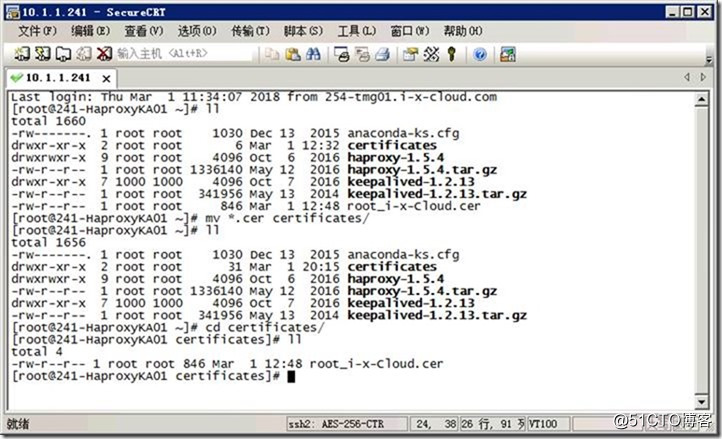Click the 'total 1660' terminal line
Viewport: 722px width, 439px height.
pyautogui.click(x=48, y=121)
